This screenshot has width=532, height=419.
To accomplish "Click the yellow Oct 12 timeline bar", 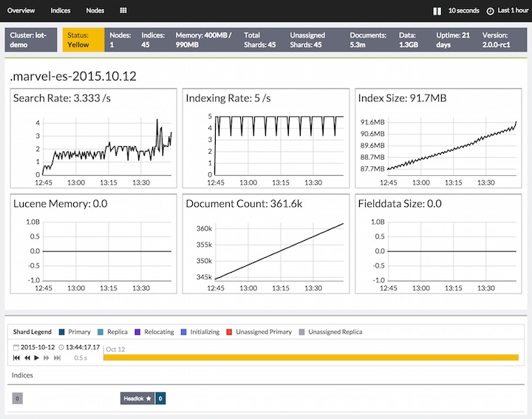I will [310, 358].
